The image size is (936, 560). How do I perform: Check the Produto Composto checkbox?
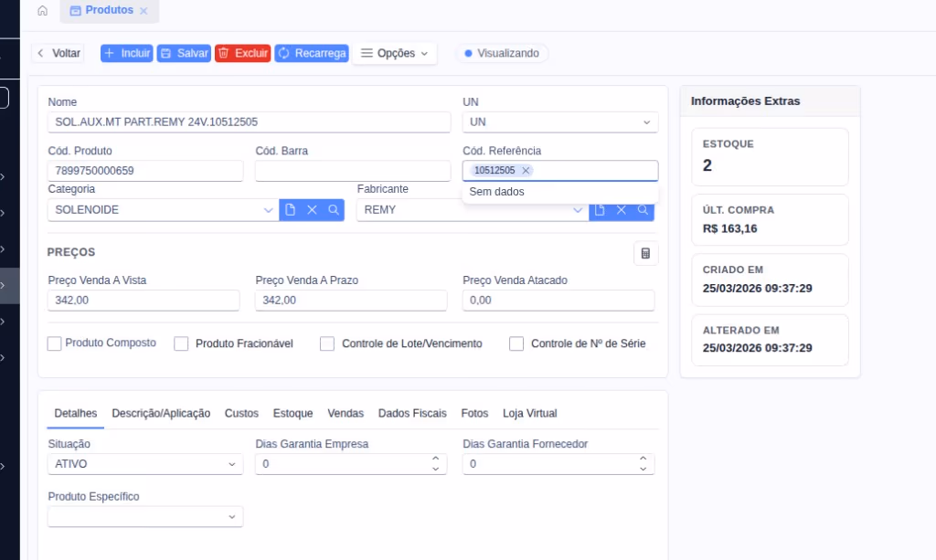54,343
